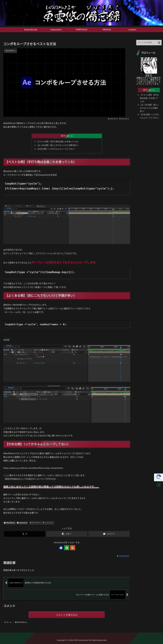The image size is (163, 644).
Task: Click the orange RSS feed icon
Action: point(72,548)
